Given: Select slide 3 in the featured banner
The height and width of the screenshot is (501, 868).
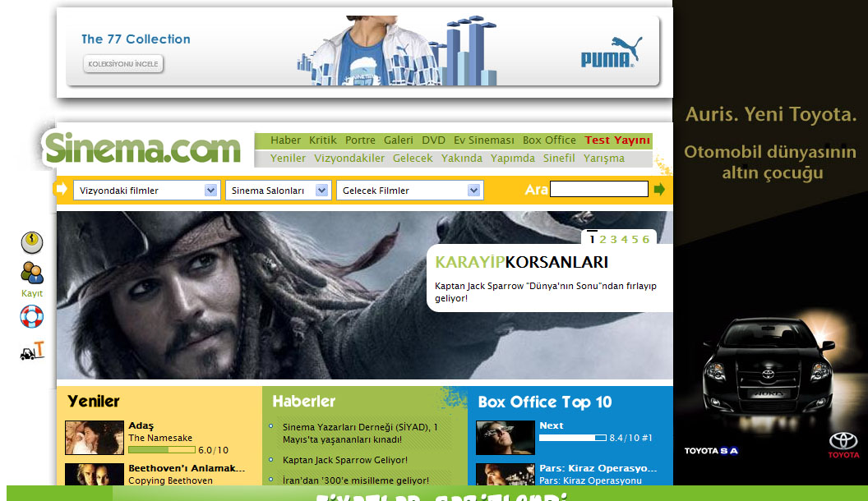Looking at the screenshot, I should pos(613,240).
